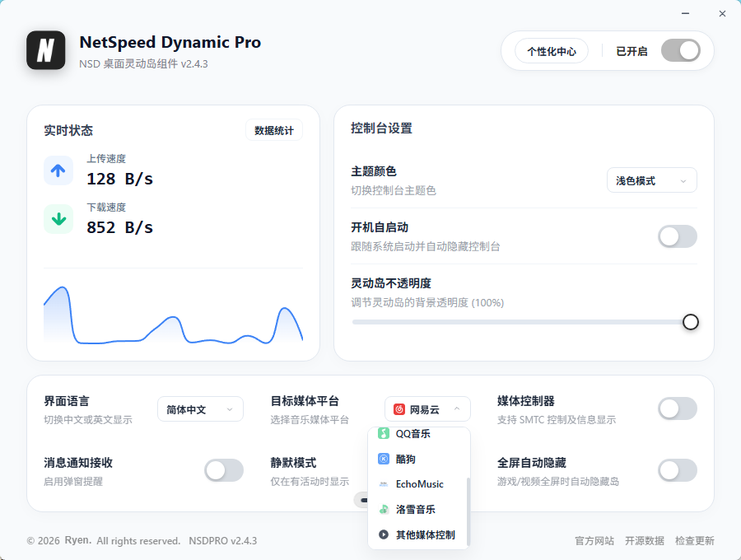Click the NSD 桌面灵动岛组件 v2.4.3 subtitle
This screenshot has width=741, height=560.
(143, 63)
